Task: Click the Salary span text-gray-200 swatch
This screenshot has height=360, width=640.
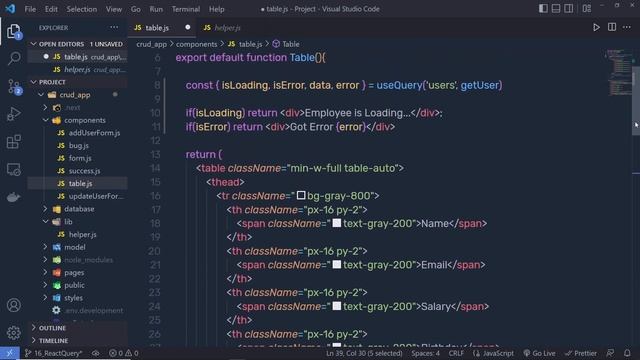Action: [337, 306]
